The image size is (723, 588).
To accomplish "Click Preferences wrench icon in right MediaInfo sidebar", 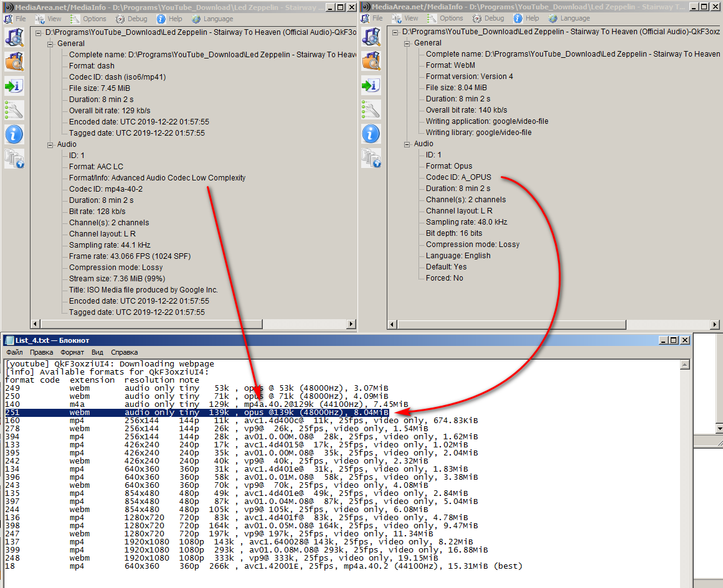I will (371, 110).
